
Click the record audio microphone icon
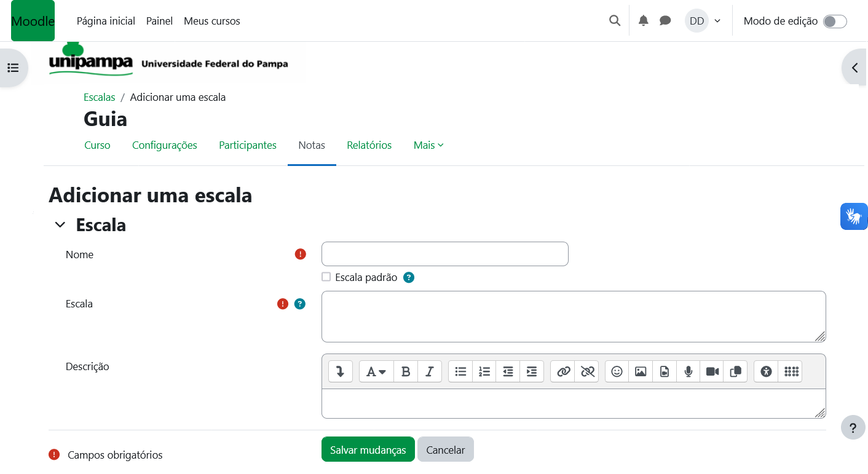click(x=688, y=371)
